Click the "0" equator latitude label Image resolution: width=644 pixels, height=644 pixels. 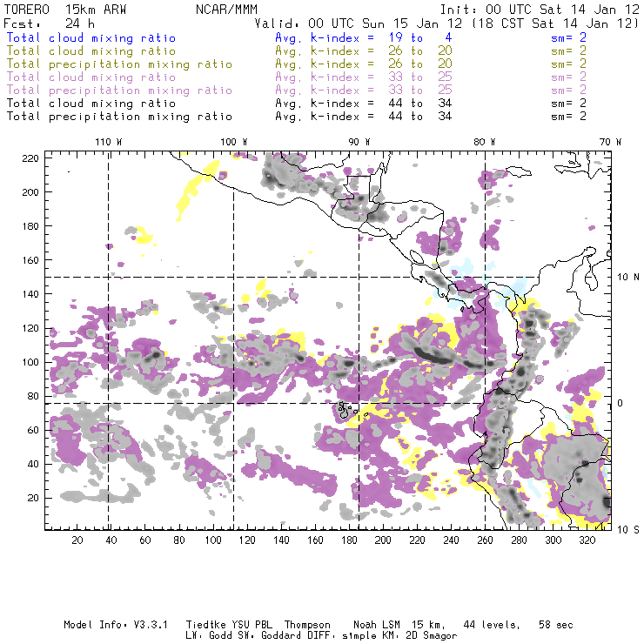tap(621, 403)
